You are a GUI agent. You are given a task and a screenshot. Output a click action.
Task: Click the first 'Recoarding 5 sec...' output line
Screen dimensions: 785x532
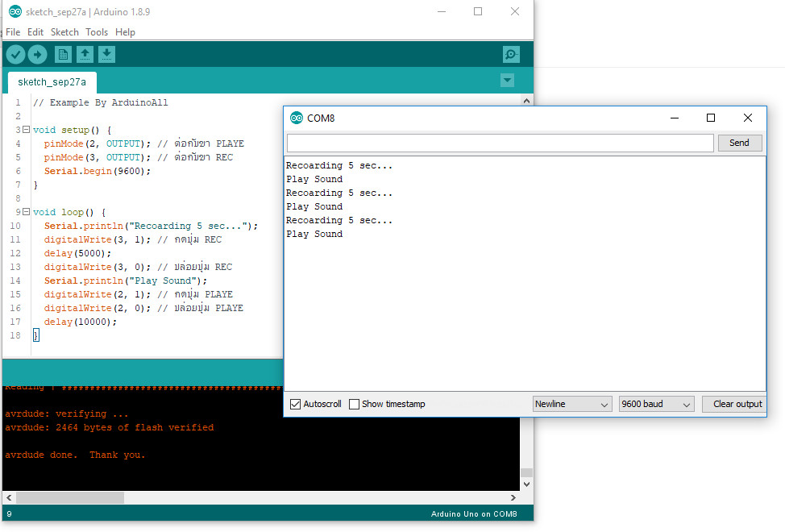[339, 166]
